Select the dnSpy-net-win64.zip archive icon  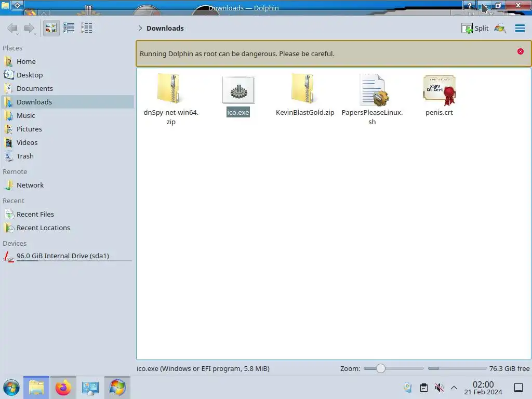coord(170,89)
